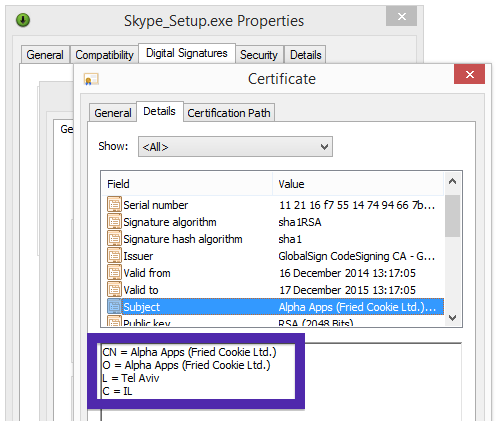Click the 17 December 2015 13:17:05 value
The image size is (504, 421).
click(x=347, y=290)
